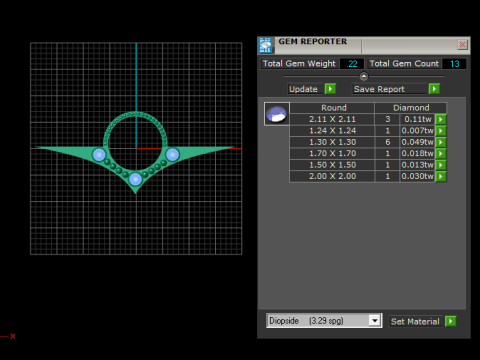Click the 0.049tw weight cell
Screen dimensions: 480x360
[417, 142]
